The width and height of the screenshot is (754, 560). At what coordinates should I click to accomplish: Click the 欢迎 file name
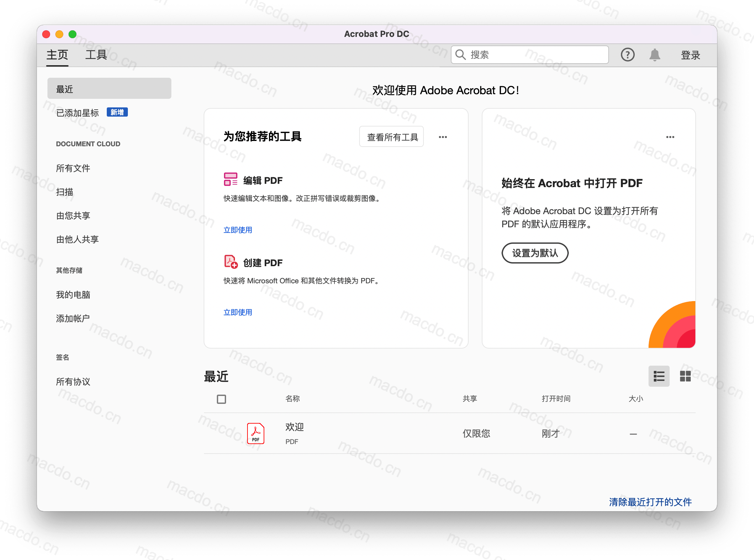point(294,427)
